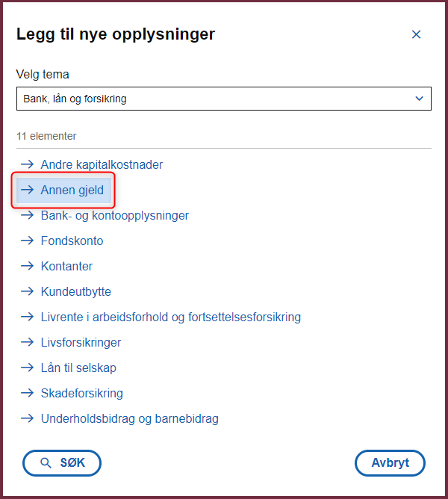Viewport: 448px width, 499px height.
Task: Cancel with the Avbryt button
Action: (x=390, y=463)
